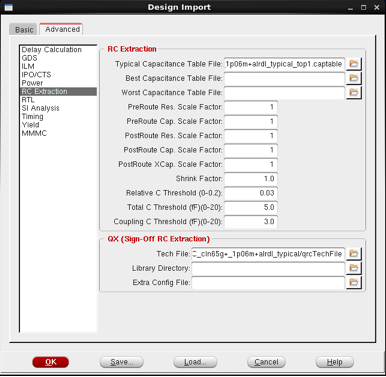Click Worst Capacitance Table File field
The image size is (386, 377).
pyautogui.click(x=284, y=92)
